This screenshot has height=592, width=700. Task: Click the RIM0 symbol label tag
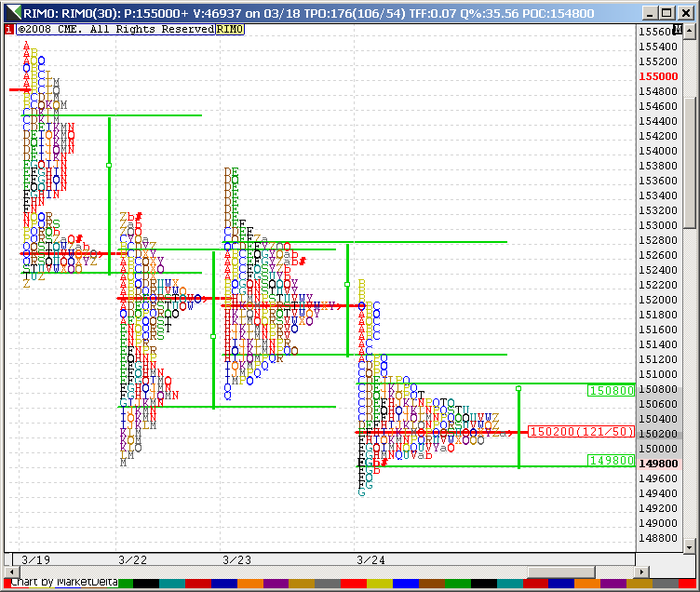[230, 30]
